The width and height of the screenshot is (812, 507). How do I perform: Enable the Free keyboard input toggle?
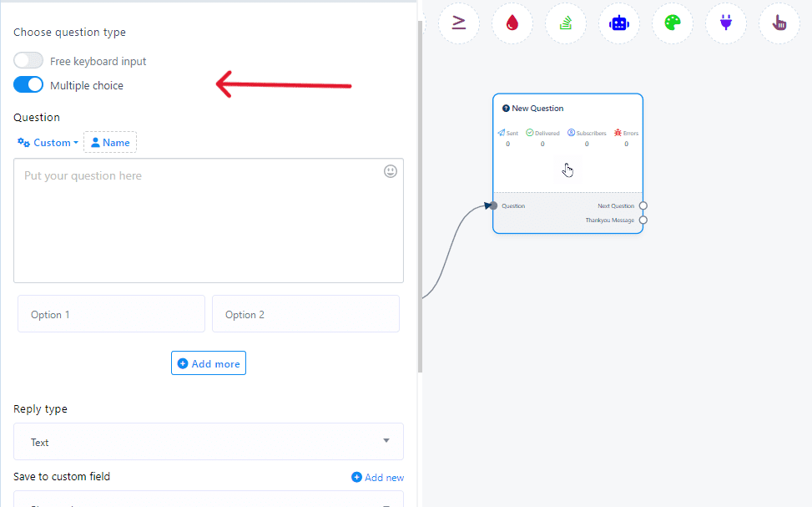(x=28, y=61)
